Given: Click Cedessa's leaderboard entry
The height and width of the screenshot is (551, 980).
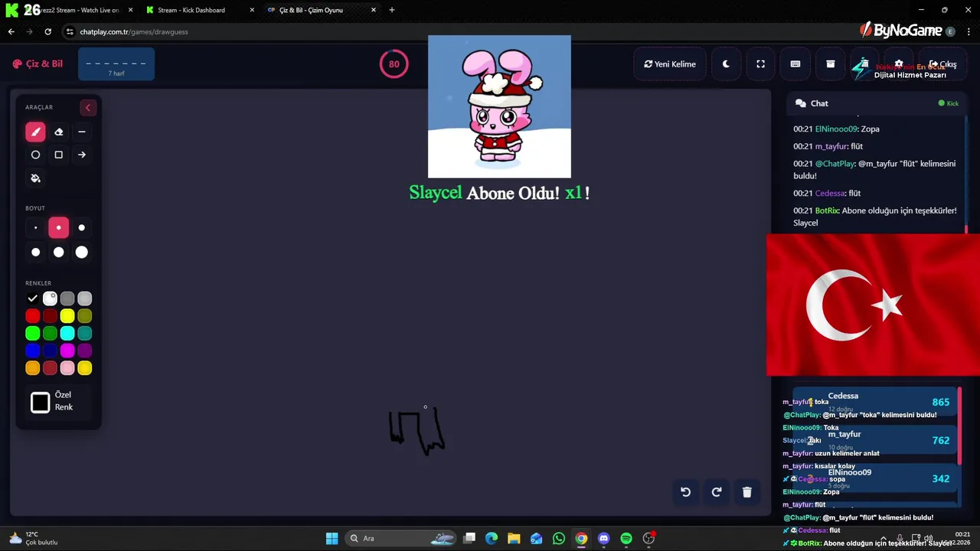Looking at the screenshot, I should 874,402.
